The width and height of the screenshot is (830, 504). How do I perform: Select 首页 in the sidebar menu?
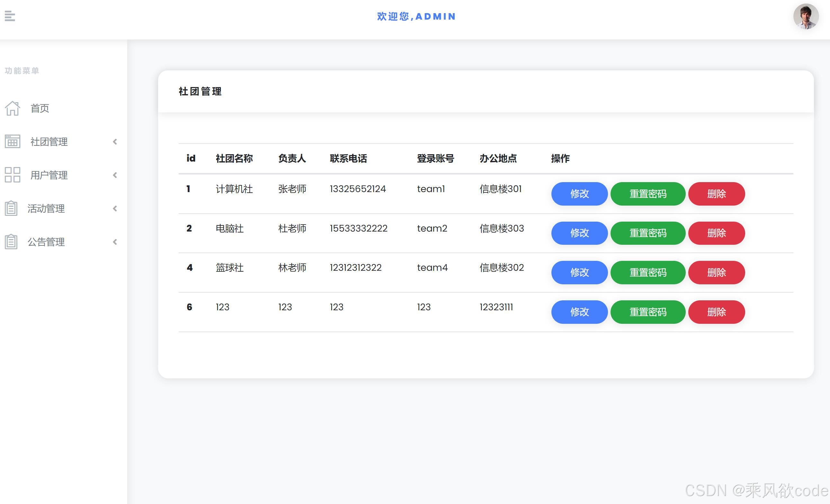click(x=40, y=108)
